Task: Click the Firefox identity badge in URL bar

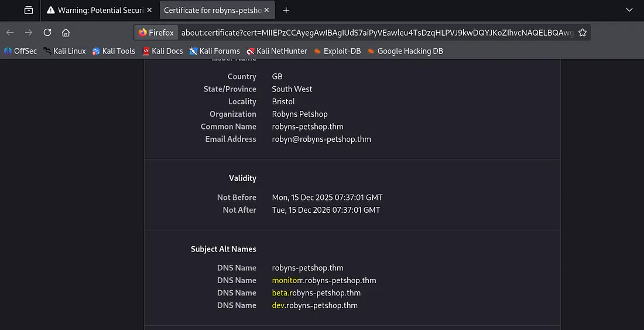Action: coord(156,33)
